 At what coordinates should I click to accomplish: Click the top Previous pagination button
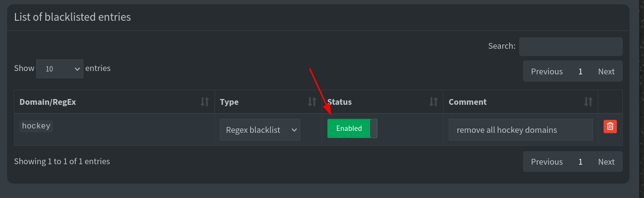(x=547, y=71)
